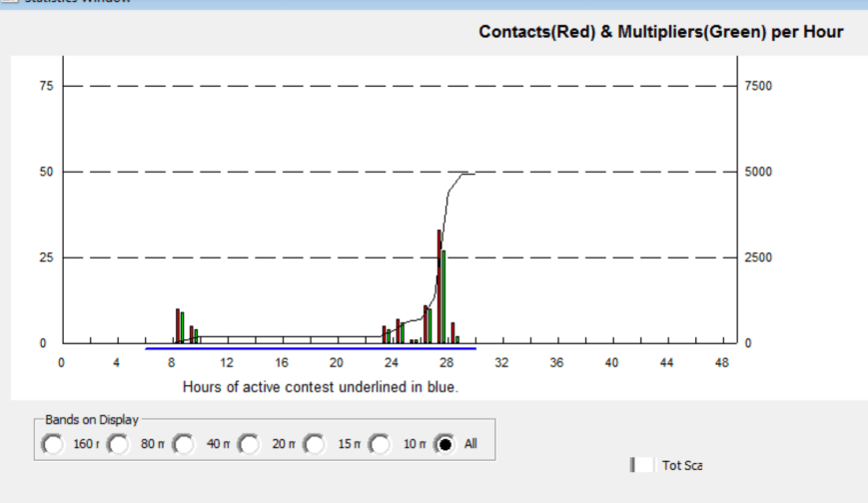Click the hour 48 label on x-axis

[722, 363]
